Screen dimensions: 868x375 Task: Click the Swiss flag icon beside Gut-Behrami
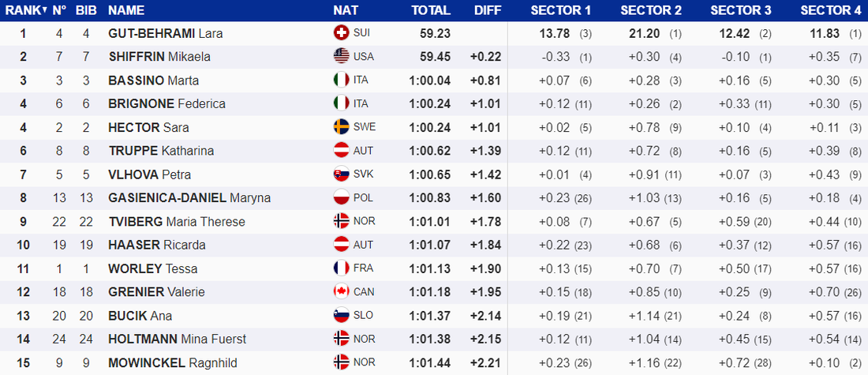341,33
